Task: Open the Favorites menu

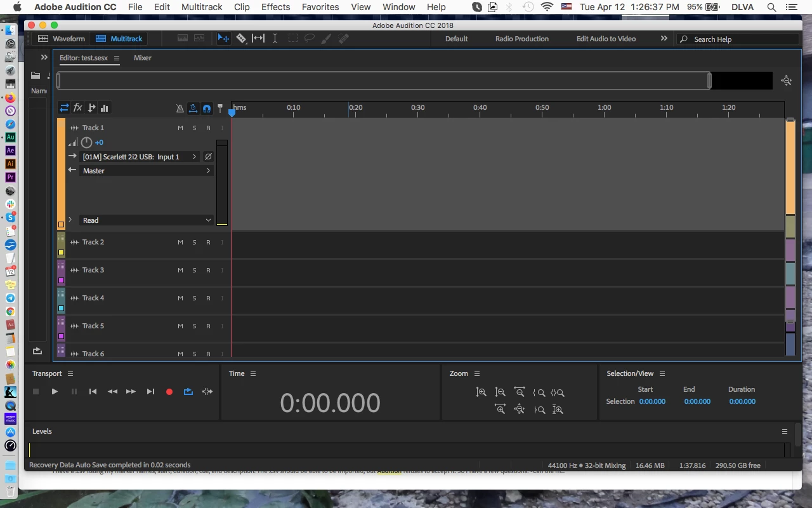Action: [320, 7]
